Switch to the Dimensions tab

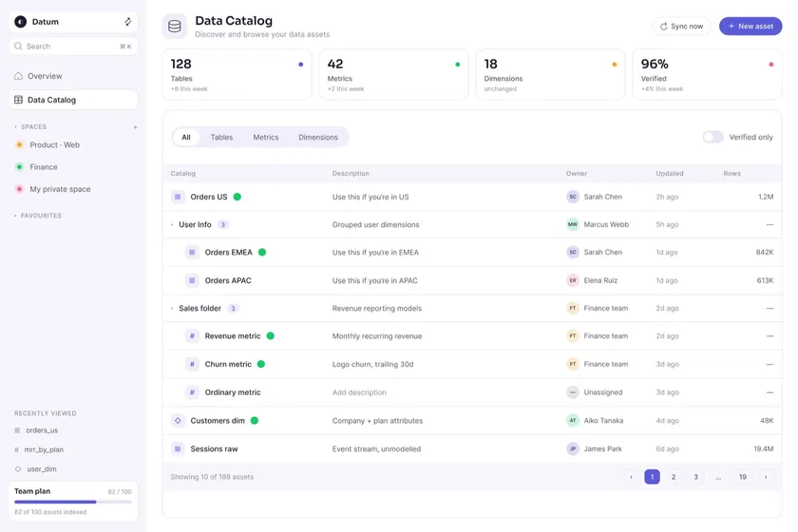[318, 138]
